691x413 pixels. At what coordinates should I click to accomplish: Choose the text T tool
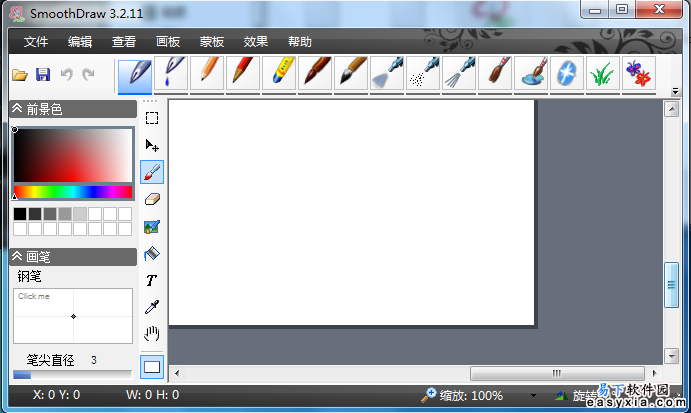pyautogui.click(x=152, y=280)
